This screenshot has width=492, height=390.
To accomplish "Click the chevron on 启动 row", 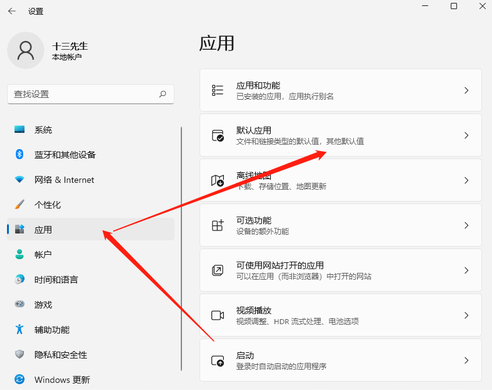I will [466, 360].
